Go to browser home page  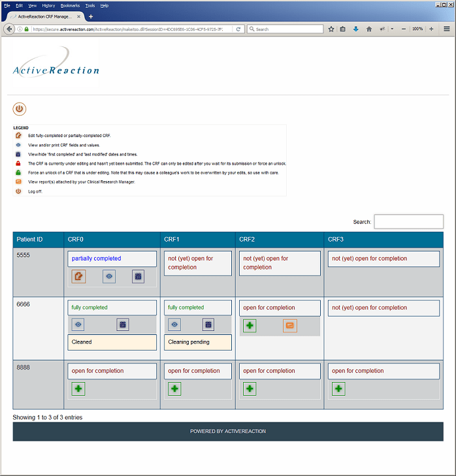point(369,29)
